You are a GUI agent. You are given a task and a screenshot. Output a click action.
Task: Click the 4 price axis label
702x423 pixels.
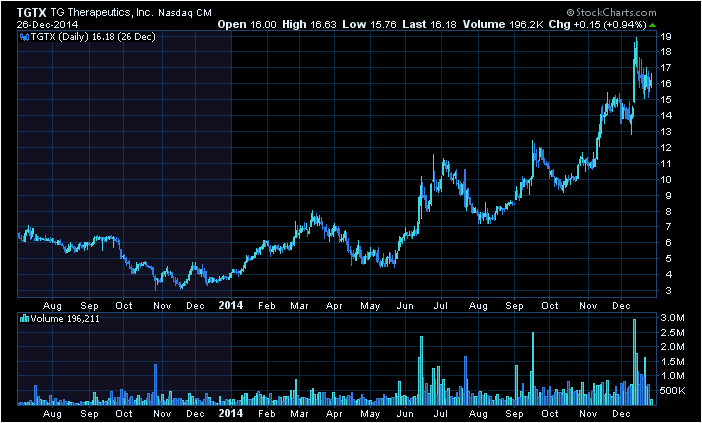coord(668,275)
